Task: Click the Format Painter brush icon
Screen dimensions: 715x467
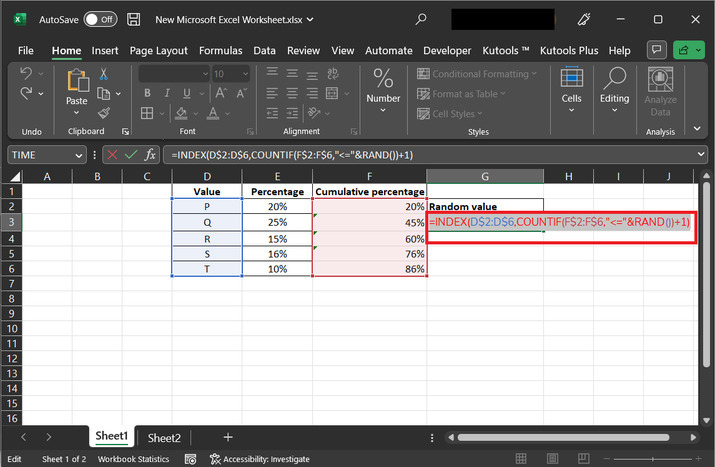Action: coord(104,113)
